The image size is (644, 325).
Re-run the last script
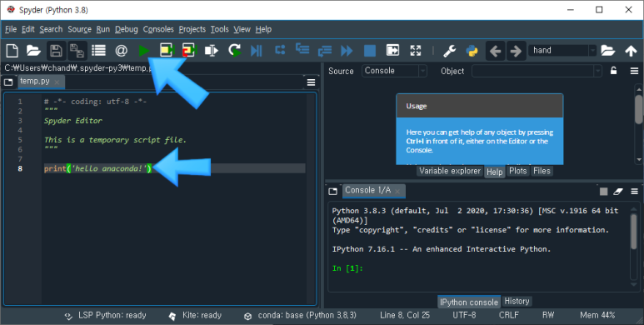coord(234,51)
